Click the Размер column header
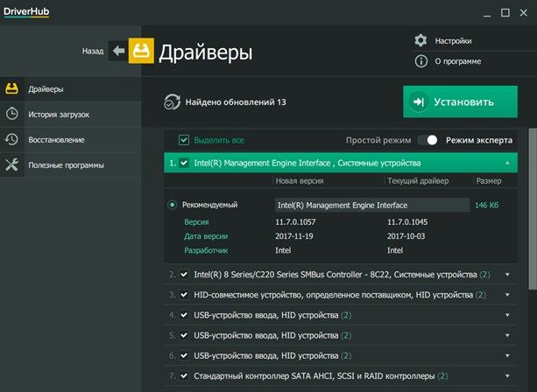This screenshot has height=392, width=537. (x=489, y=180)
